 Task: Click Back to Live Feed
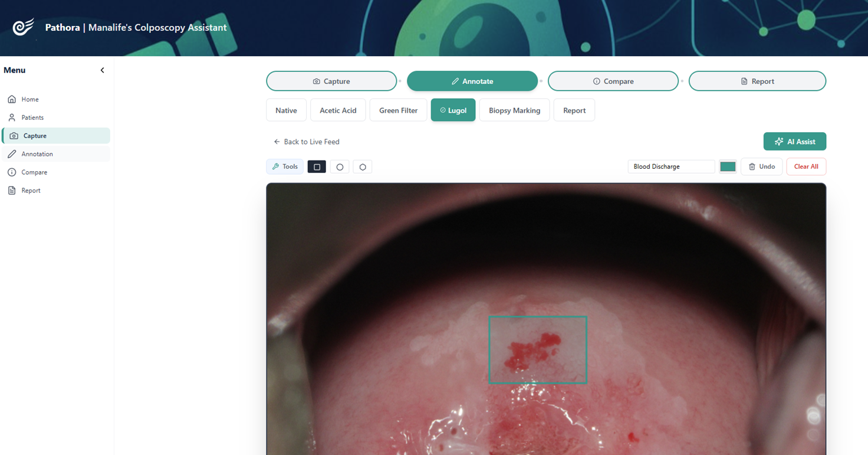click(306, 142)
